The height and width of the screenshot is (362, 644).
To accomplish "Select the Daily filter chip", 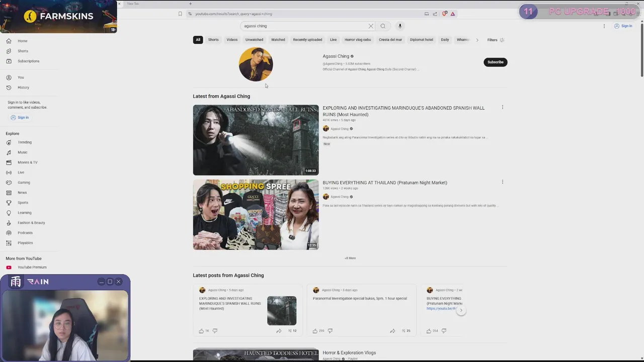I will coord(445,40).
